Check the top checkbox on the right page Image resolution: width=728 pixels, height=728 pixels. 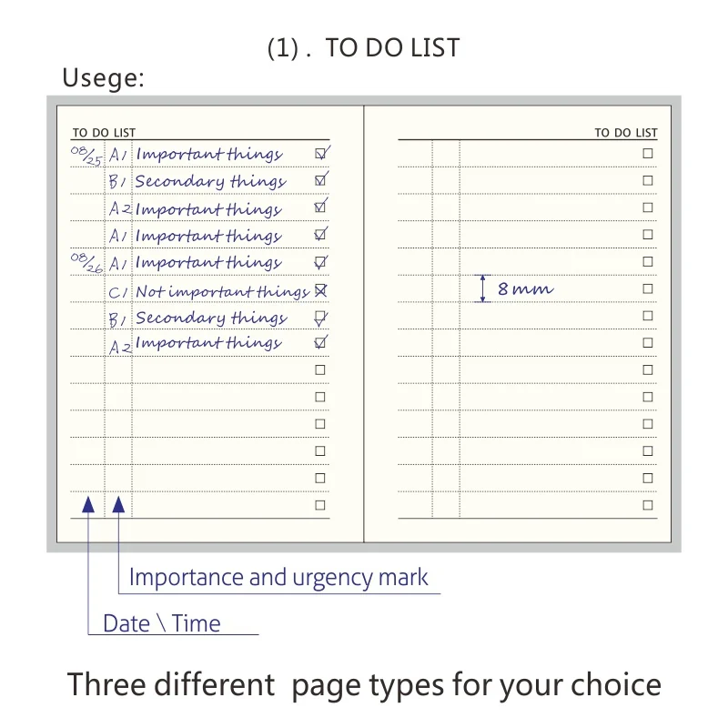pos(648,154)
